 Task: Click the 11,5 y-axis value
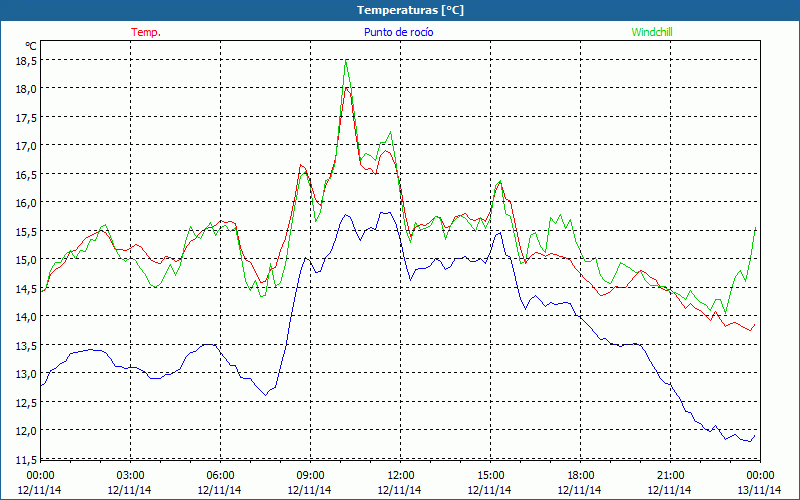click(28, 460)
